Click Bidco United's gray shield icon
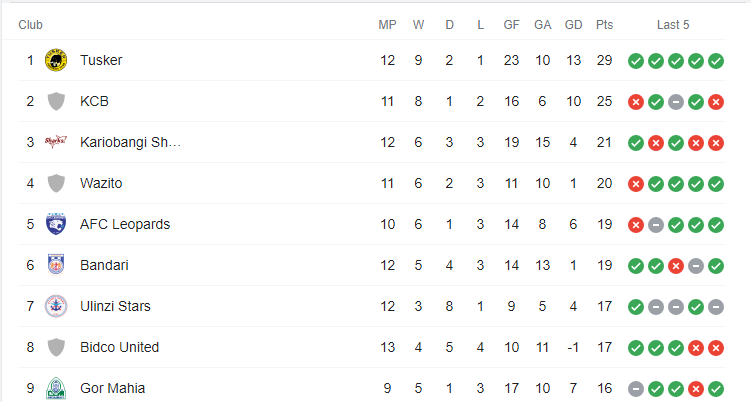 pyautogui.click(x=56, y=347)
